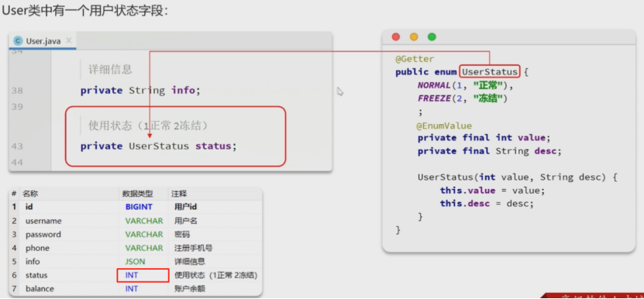
Task: Click the '详细信息' doc comment in editor
Action: click(110, 70)
